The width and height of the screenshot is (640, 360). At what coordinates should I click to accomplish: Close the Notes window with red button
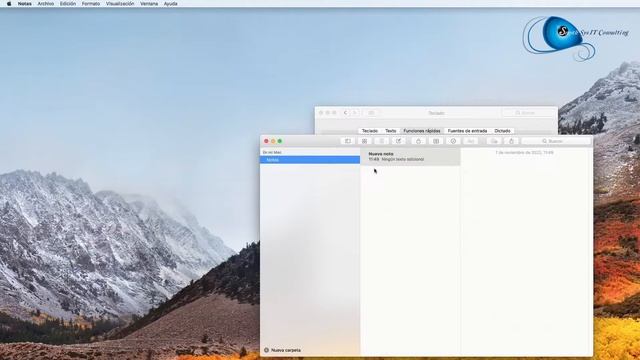(x=266, y=141)
